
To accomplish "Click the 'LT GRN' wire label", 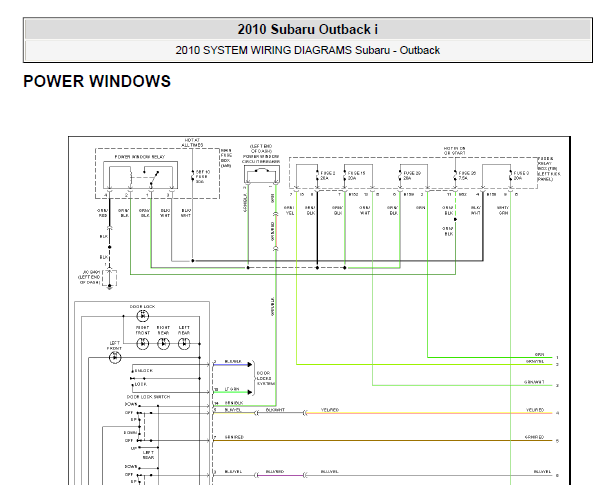I will (232, 389).
